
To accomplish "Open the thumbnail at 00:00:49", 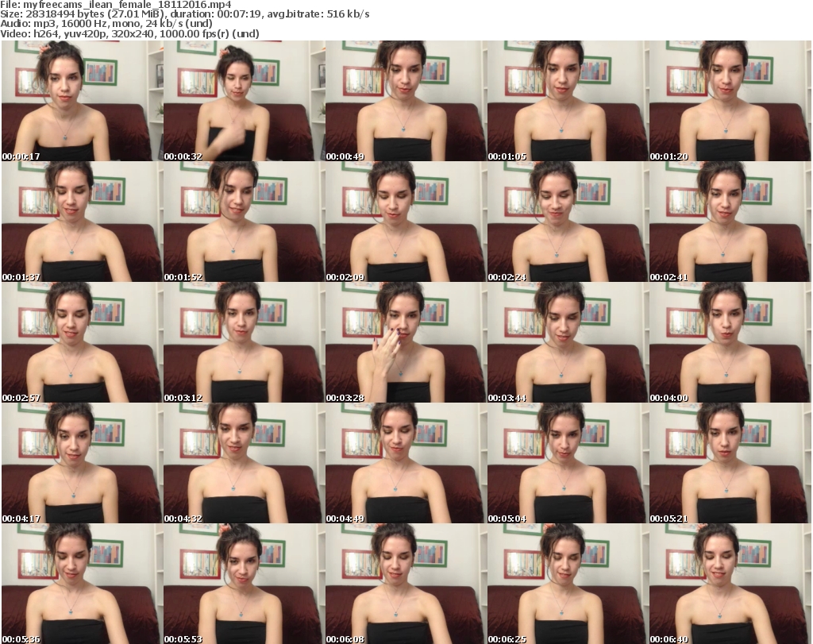I will pyautogui.click(x=406, y=101).
